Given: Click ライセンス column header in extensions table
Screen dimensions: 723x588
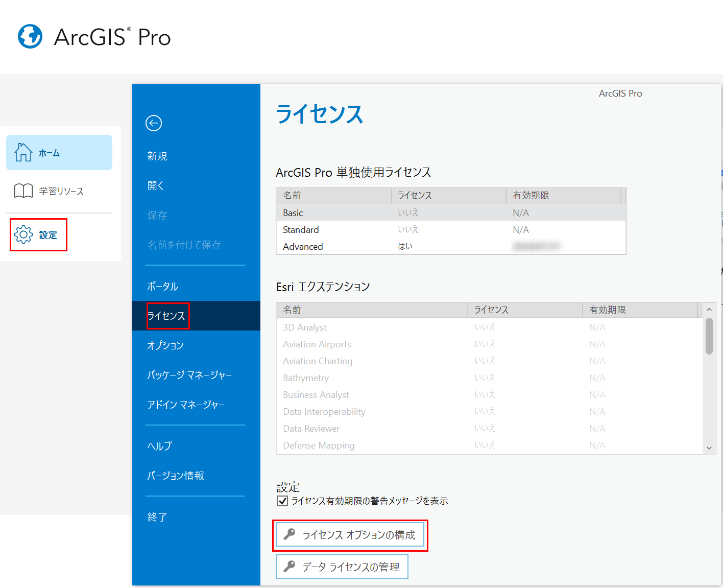Looking at the screenshot, I should (525, 310).
